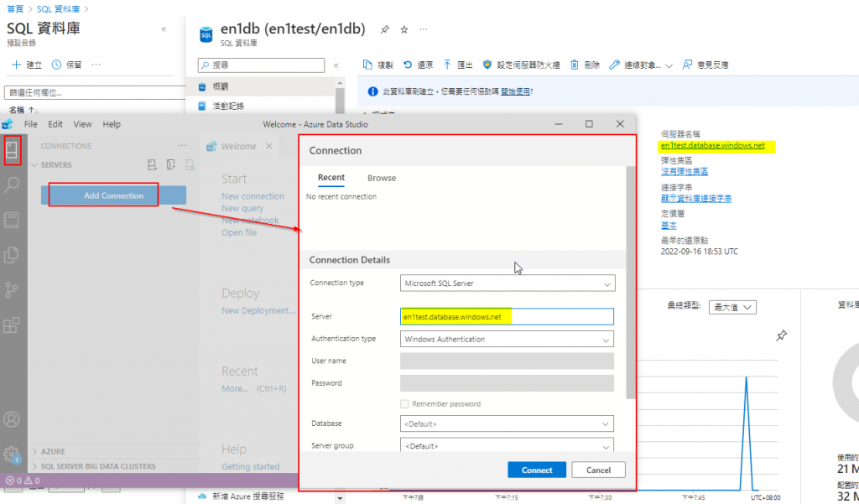Click the Cancel button
This screenshot has height=504, width=859.
(598, 470)
